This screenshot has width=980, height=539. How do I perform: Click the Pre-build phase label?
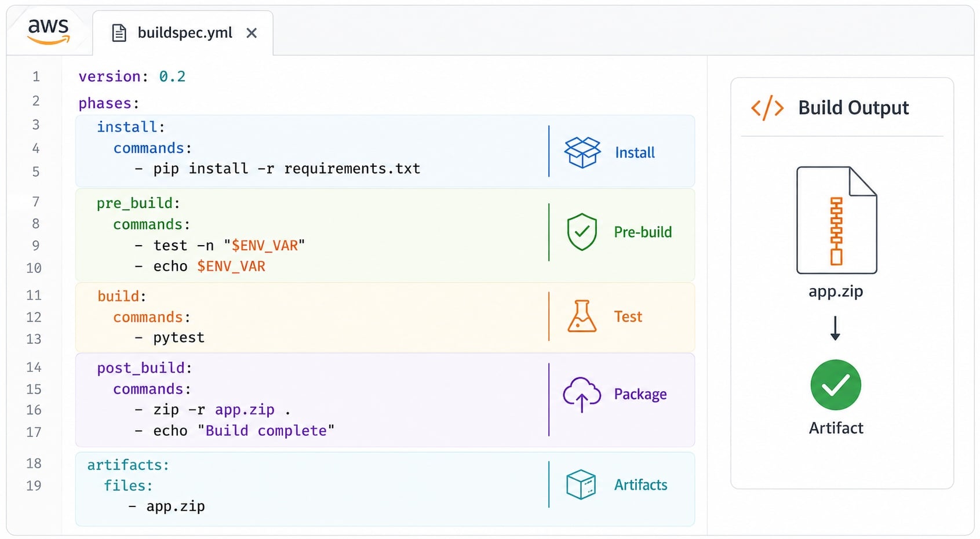[643, 232]
